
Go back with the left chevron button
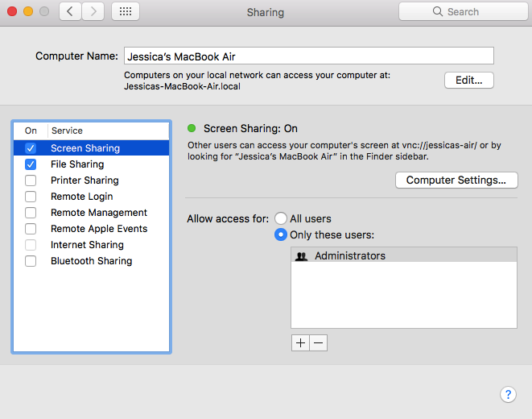pos(70,11)
